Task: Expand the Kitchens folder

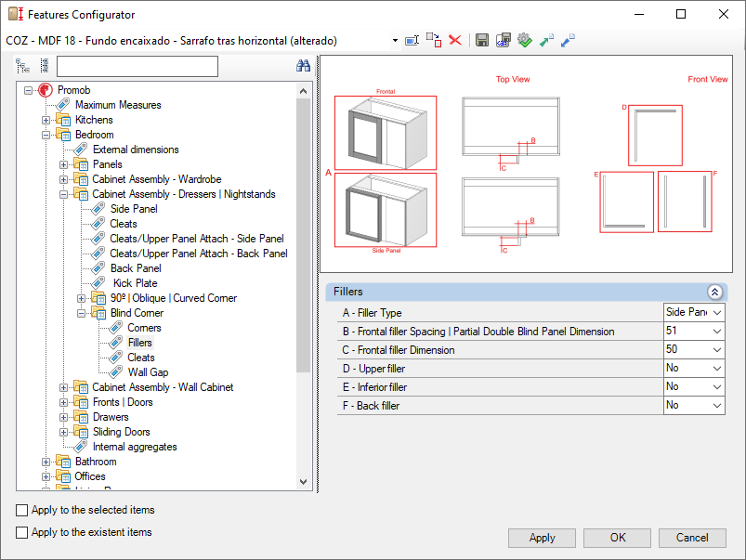Action: [46, 120]
